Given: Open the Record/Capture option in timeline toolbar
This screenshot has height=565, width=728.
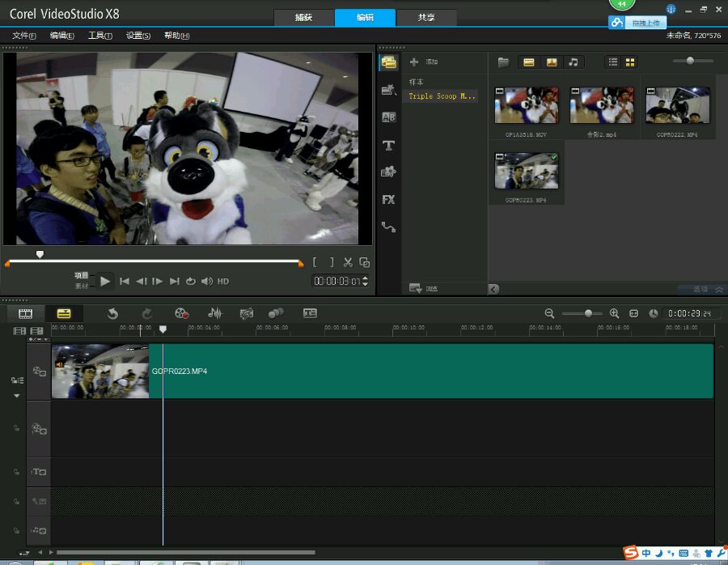Looking at the screenshot, I should [x=181, y=313].
